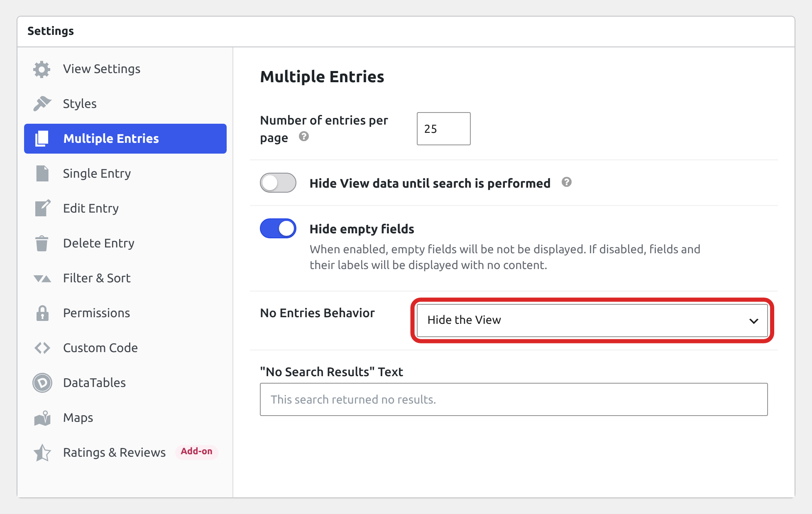
Task: Click the Filter & Sort triangles icon
Action: [x=42, y=278]
